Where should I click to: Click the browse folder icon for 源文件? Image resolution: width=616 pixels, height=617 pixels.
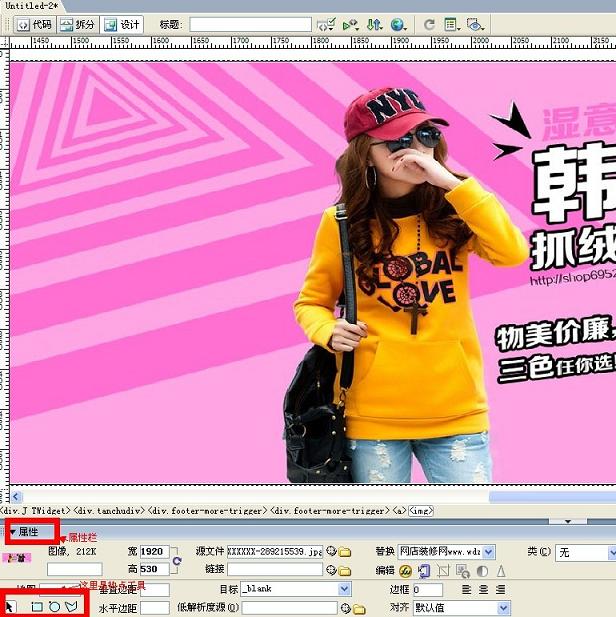345,552
